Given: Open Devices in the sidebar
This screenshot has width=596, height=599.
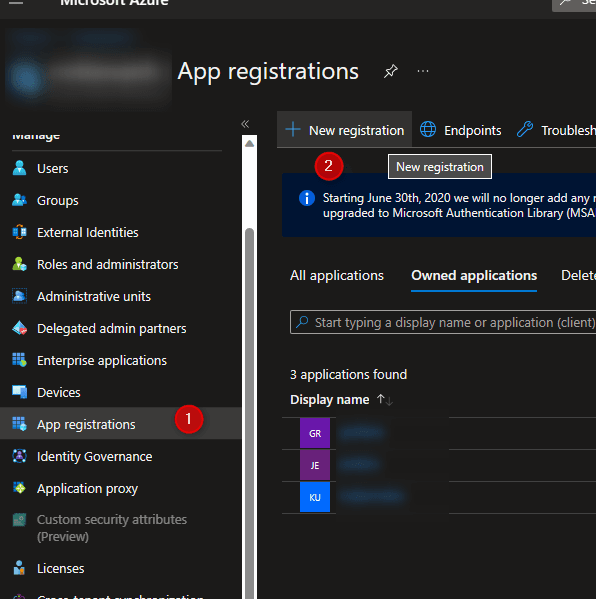Looking at the screenshot, I should tap(59, 393).
